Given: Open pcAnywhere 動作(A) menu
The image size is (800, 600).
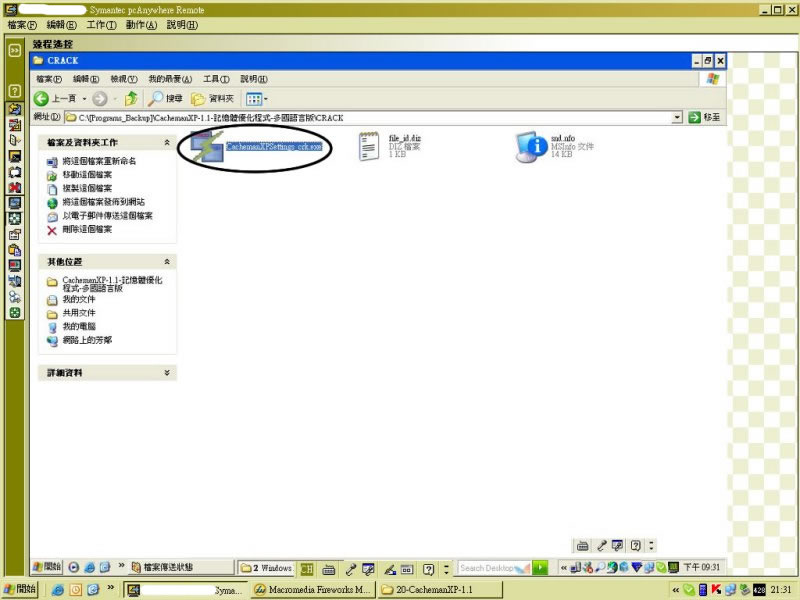Looking at the screenshot, I should tap(141, 25).
